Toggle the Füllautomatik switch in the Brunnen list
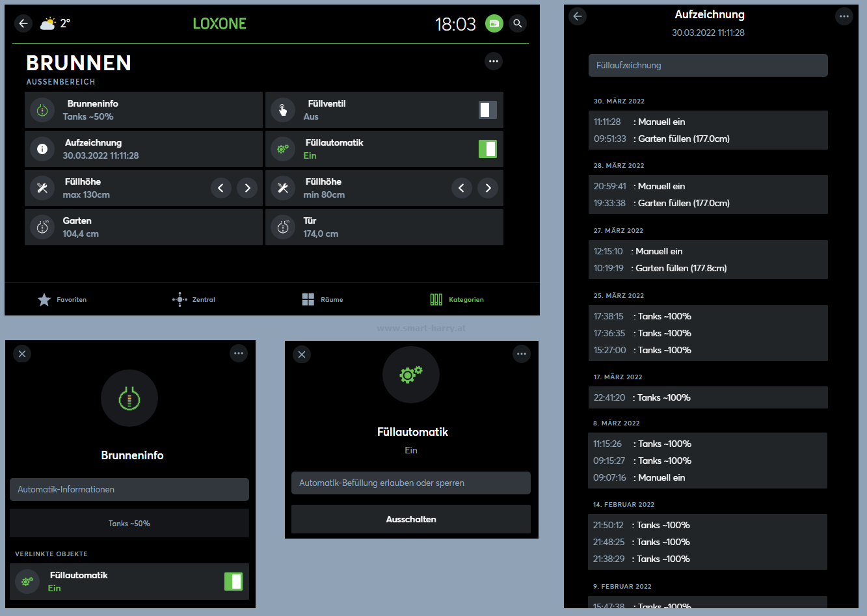Screen dimensions: 867x616 [x=488, y=149]
